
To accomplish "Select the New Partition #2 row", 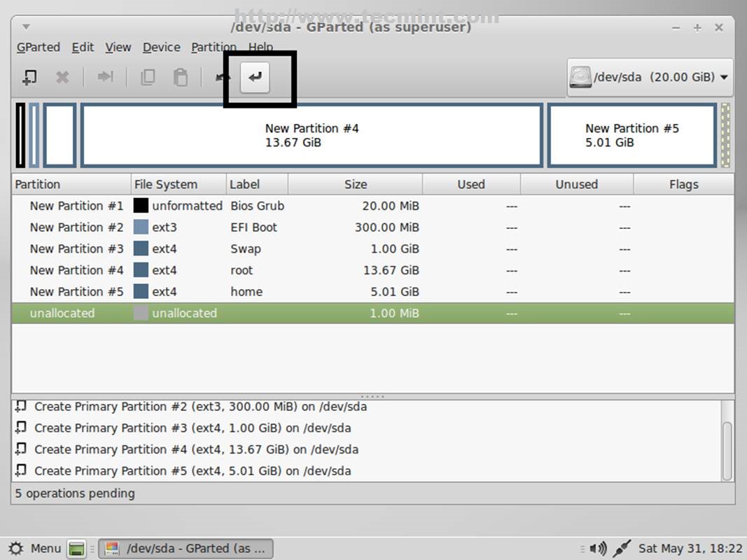I will tap(77, 227).
